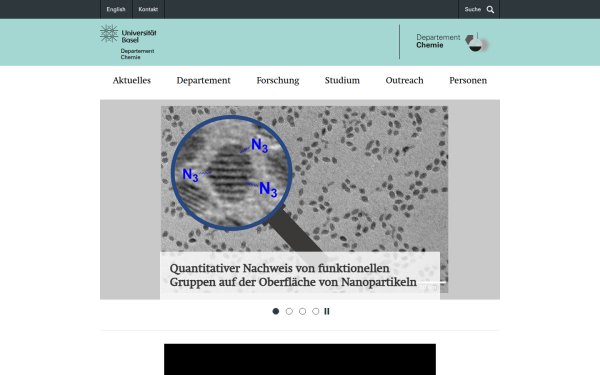Screen dimensions: 600x375
Task: Click the black video area below slider
Action: point(300,359)
